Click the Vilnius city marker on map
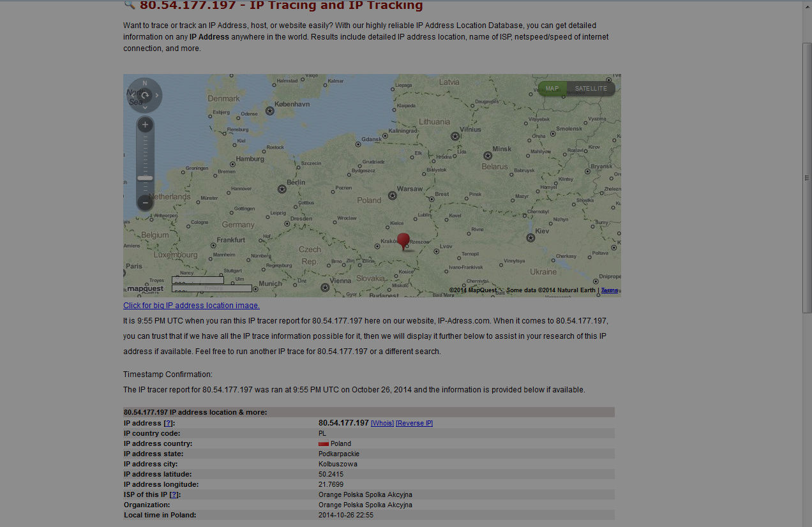This screenshot has height=527, width=812. 455,136
